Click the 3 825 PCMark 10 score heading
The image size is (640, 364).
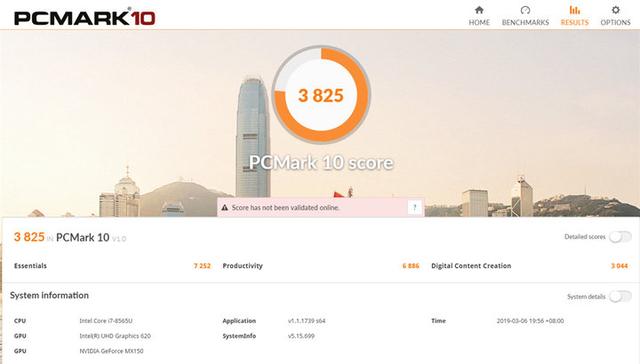[70, 237]
